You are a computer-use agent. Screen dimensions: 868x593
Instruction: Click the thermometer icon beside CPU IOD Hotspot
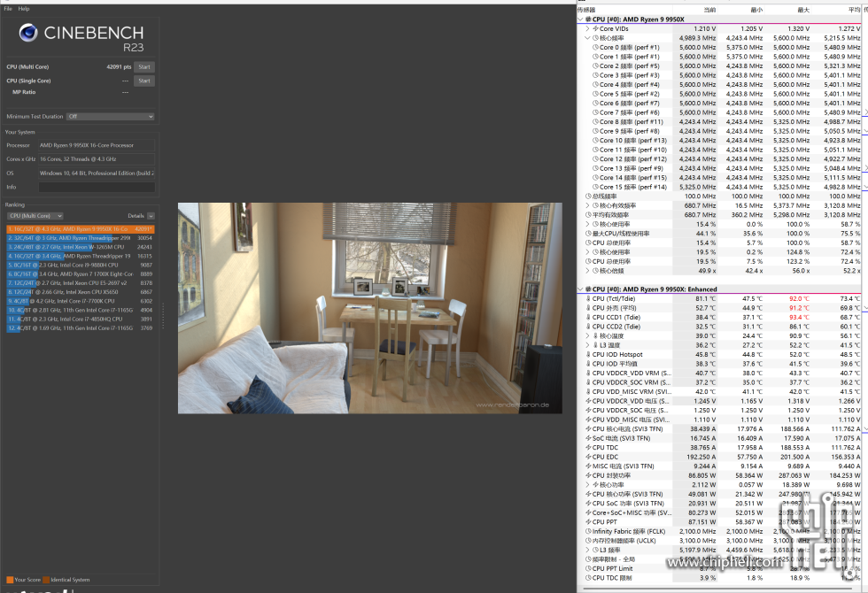point(588,354)
